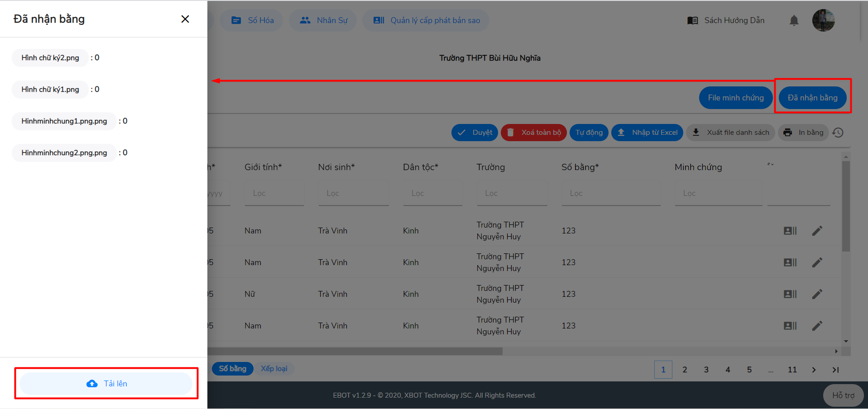Open the Nhân Sự menu

pos(323,20)
